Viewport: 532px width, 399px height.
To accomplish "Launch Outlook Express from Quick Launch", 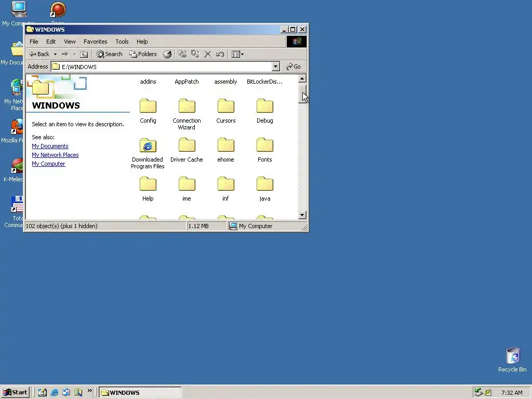I will tap(66, 393).
